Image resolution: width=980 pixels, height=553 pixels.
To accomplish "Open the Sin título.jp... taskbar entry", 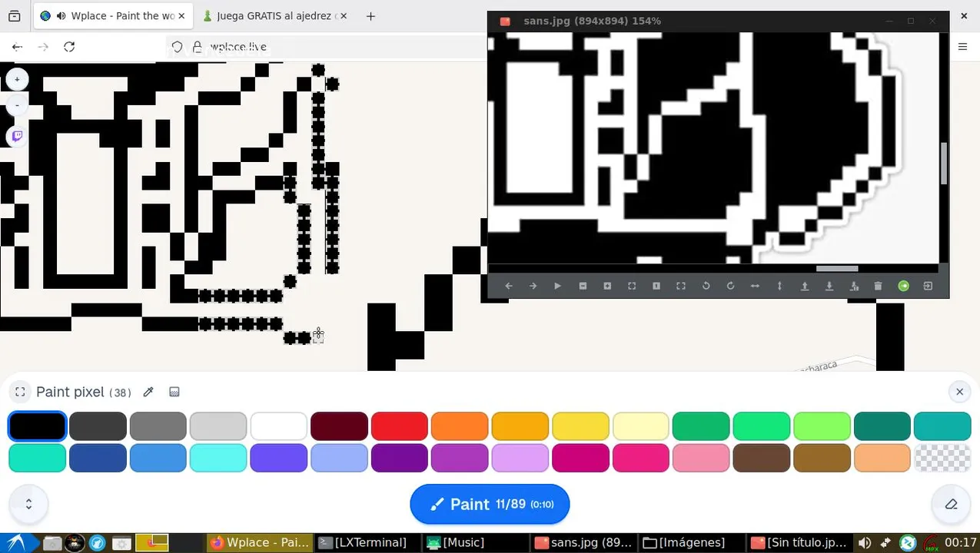I will click(799, 542).
